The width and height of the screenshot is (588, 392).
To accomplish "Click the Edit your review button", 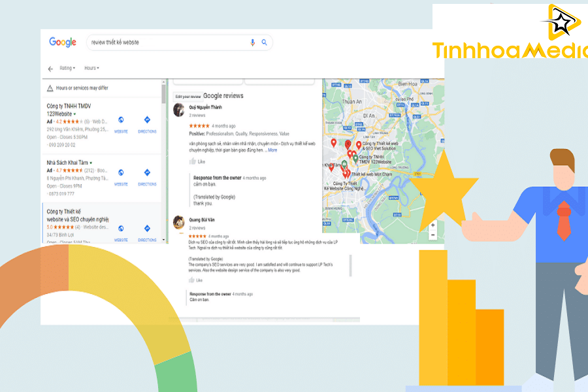I will point(188,97).
